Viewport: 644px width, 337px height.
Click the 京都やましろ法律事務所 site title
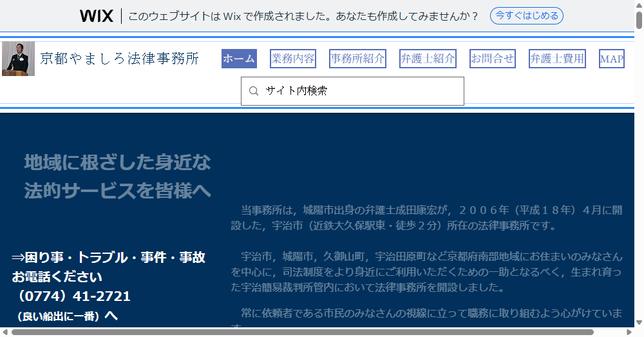pos(120,59)
